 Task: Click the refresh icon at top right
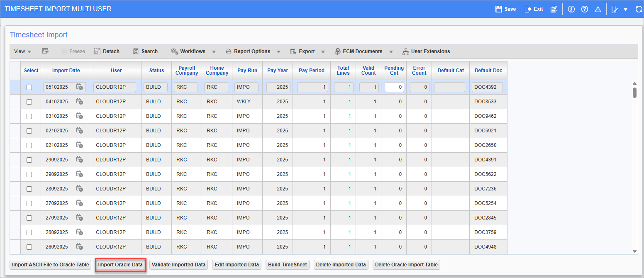[639, 9]
